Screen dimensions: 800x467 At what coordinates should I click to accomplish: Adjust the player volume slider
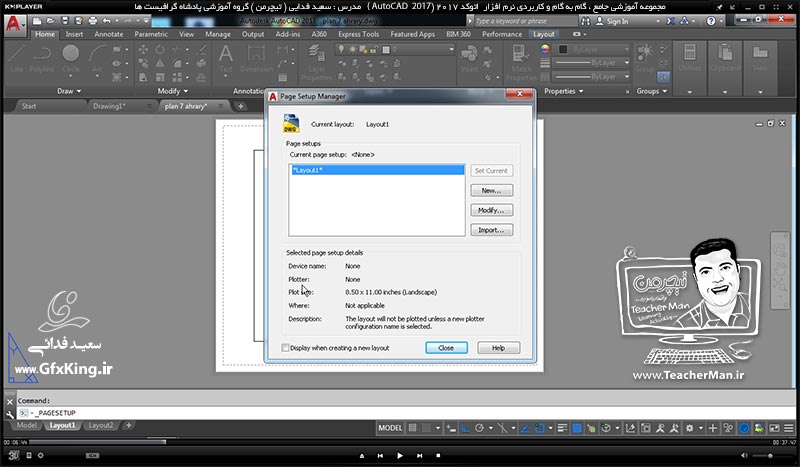coord(769,455)
